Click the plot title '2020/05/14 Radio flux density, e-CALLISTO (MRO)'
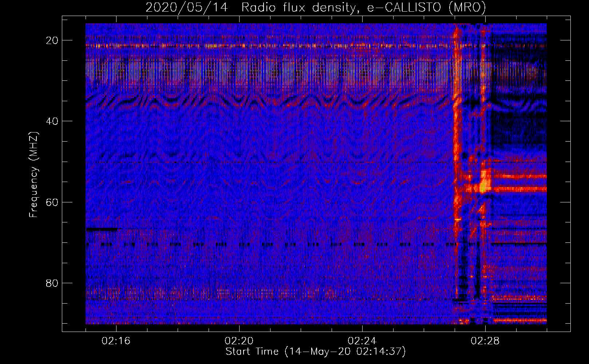The height and width of the screenshot is (364, 589). (x=316, y=7)
